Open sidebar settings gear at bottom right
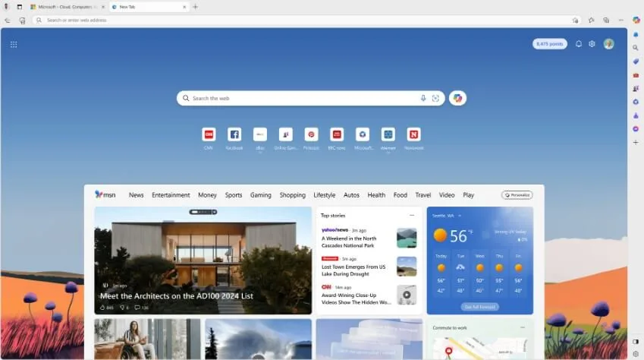 tap(636, 353)
